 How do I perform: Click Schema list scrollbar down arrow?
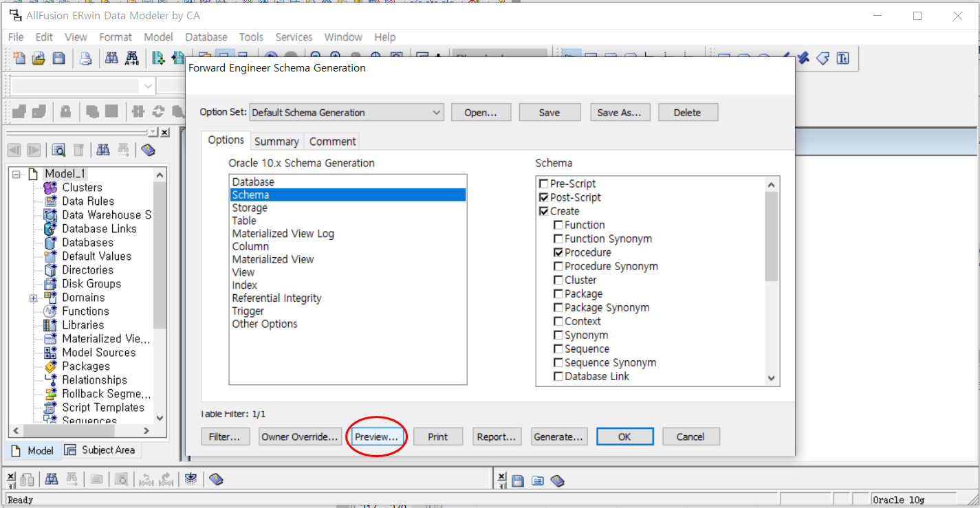[771, 378]
